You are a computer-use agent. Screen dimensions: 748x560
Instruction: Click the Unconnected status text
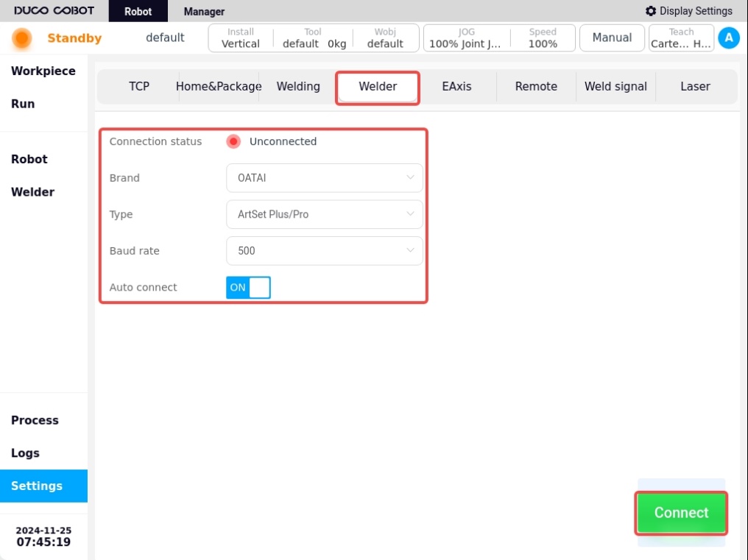tap(283, 142)
